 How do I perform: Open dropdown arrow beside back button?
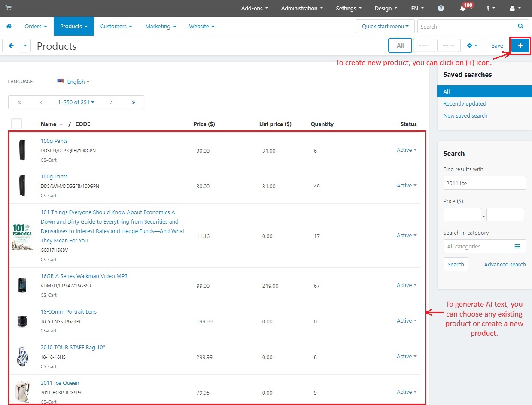pyautogui.click(x=25, y=45)
